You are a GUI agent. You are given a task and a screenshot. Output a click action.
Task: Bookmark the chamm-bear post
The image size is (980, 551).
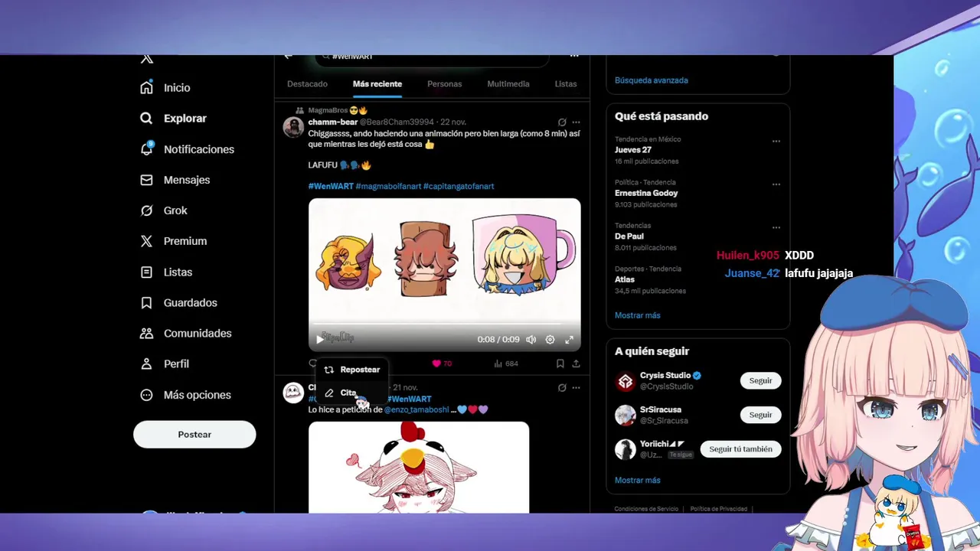pos(560,364)
